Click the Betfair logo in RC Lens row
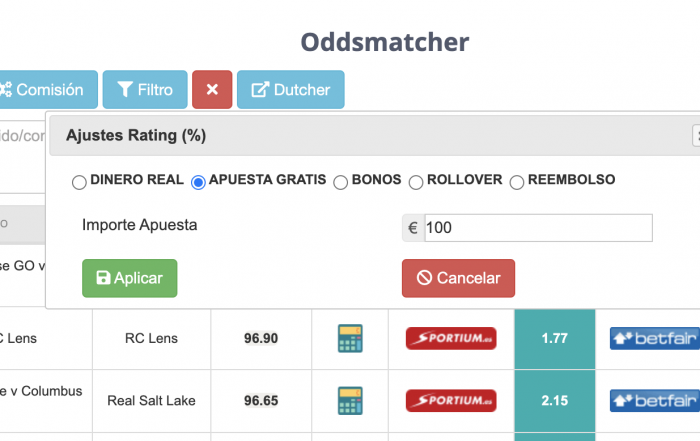 [654, 338]
